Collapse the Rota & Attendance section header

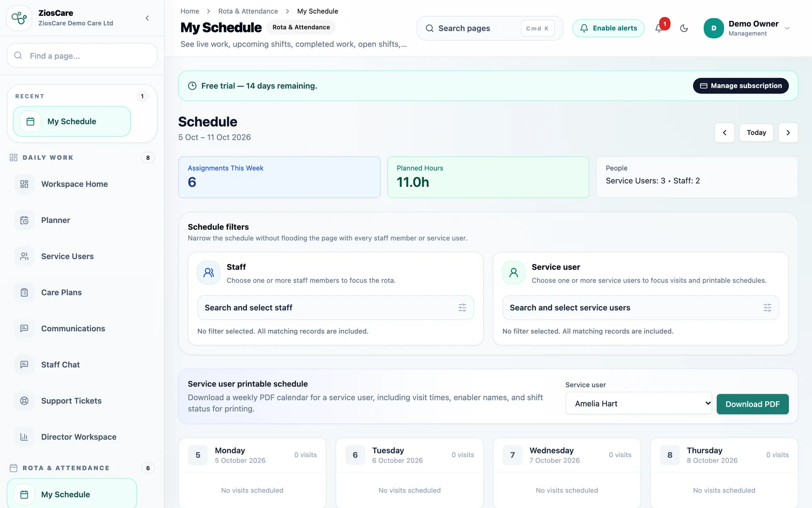[82, 468]
